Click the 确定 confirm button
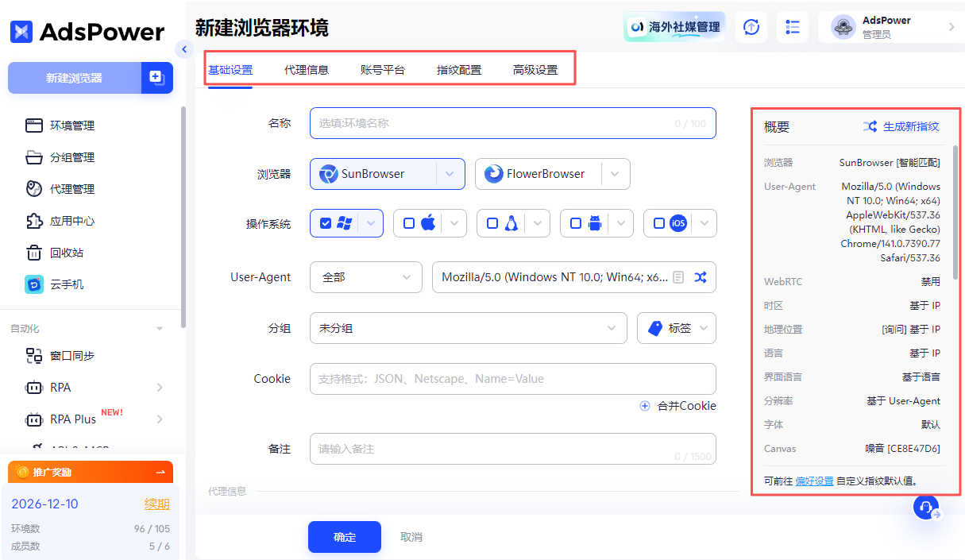This screenshot has width=965, height=560. (x=344, y=537)
